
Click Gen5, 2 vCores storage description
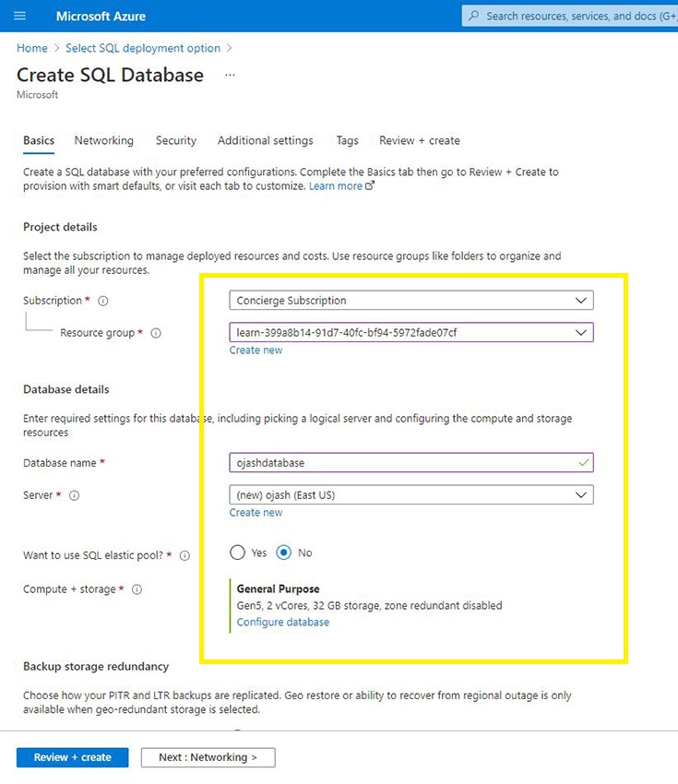370,606
